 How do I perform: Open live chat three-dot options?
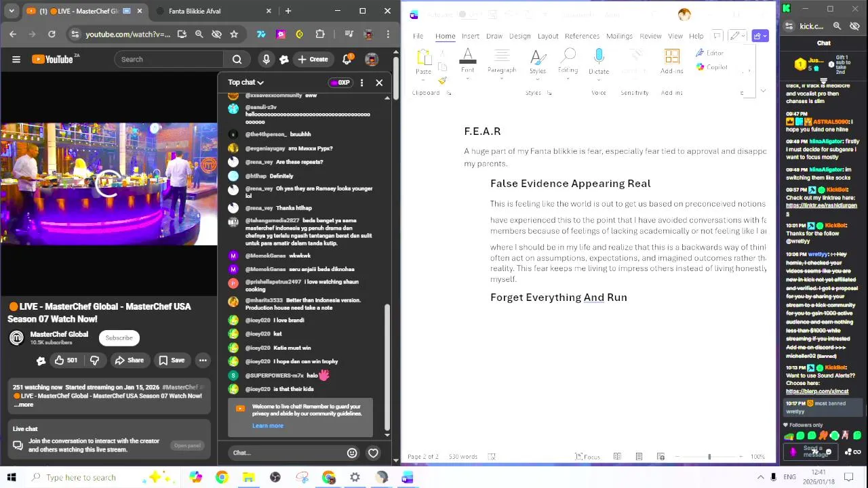pos(361,83)
